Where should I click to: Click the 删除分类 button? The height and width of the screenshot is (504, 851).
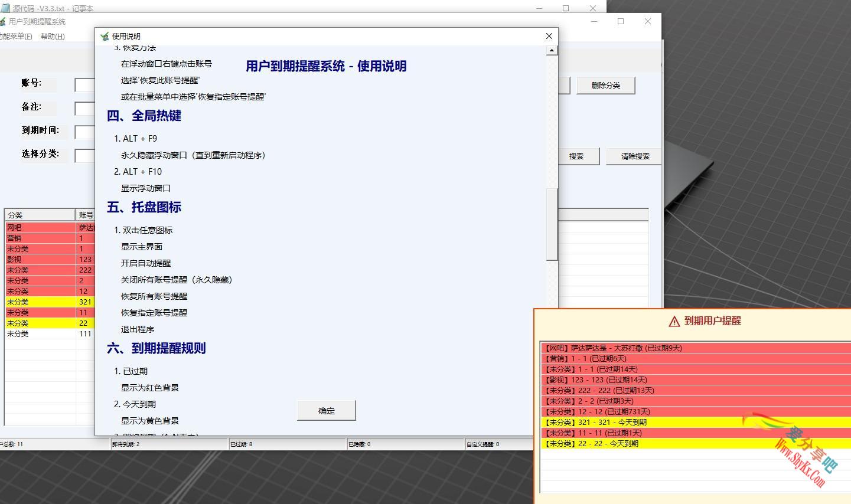point(605,85)
